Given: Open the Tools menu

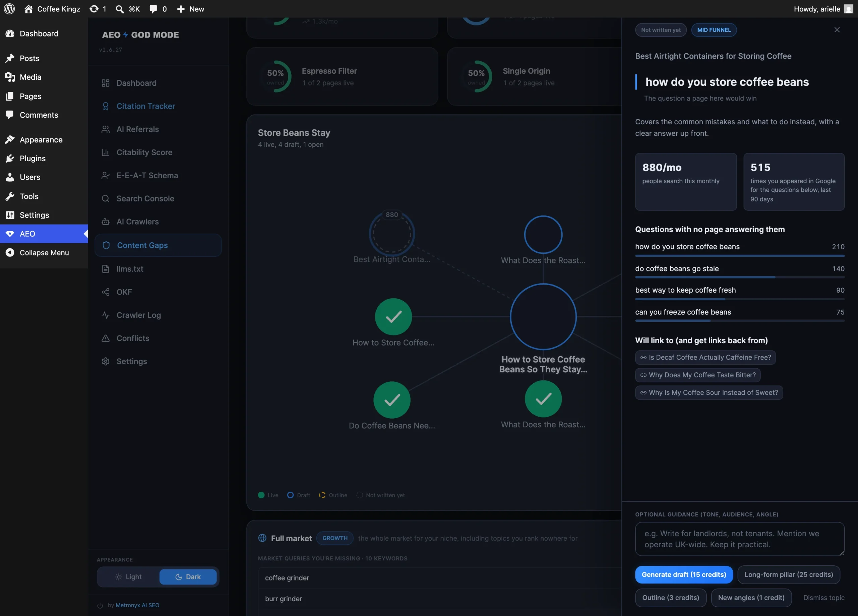Looking at the screenshot, I should pyautogui.click(x=44, y=196).
